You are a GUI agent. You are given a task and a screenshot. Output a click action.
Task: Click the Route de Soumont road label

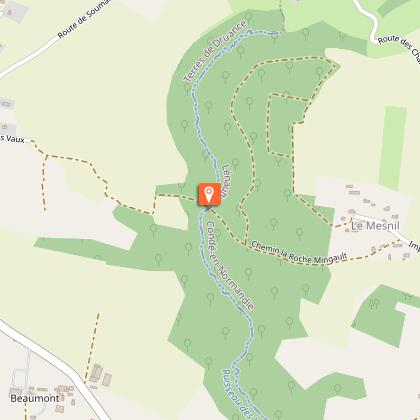pos(84,19)
